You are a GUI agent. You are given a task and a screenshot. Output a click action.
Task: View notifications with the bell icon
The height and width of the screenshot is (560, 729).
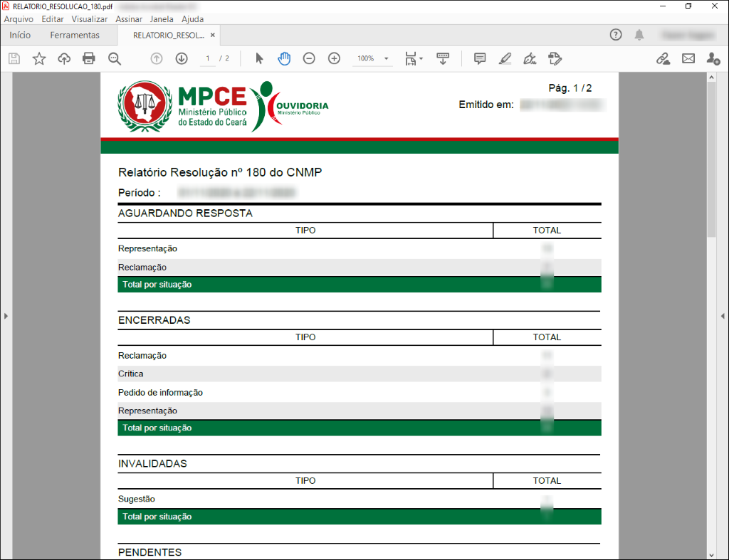click(x=640, y=35)
